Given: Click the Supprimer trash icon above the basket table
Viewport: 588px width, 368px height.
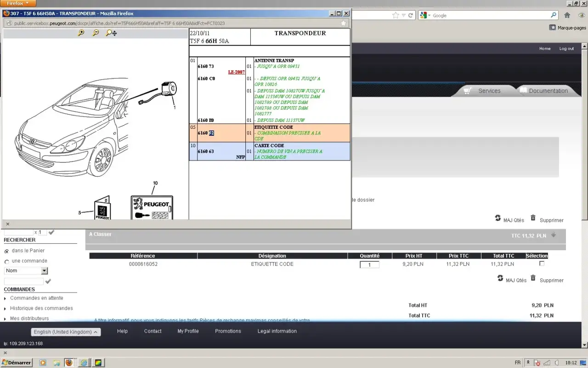Looking at the screenshot, I should coord(533,218).
